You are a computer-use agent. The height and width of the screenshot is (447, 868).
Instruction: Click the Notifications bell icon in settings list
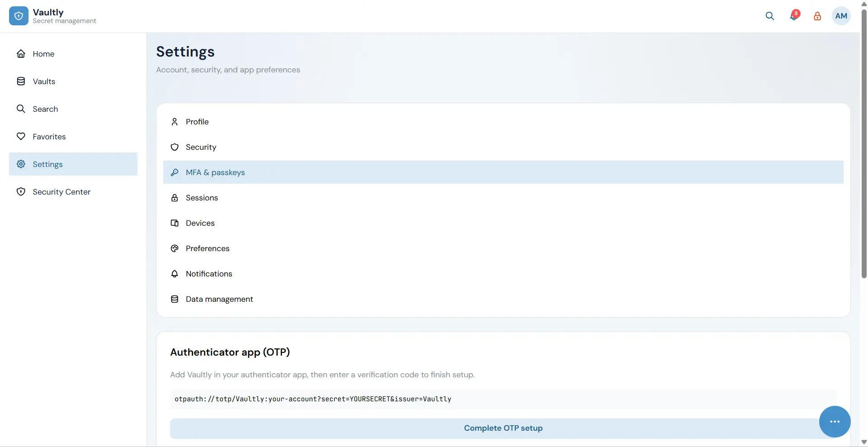coord(175,274)
